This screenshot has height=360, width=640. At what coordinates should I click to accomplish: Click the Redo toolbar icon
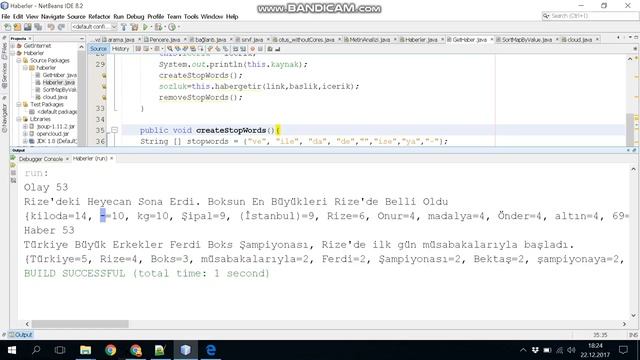(x=61, y=27)
